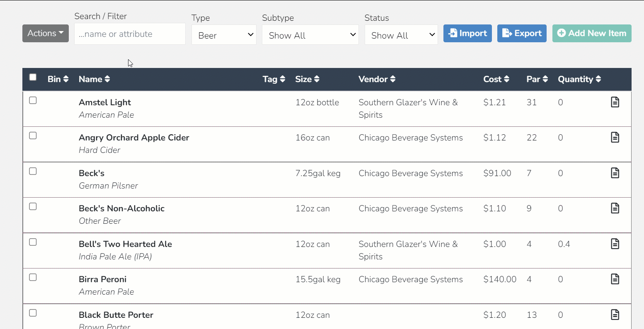Click the 15.5gal keg size cell
Viewport: 644px width, 329px height.
(318, 279)
